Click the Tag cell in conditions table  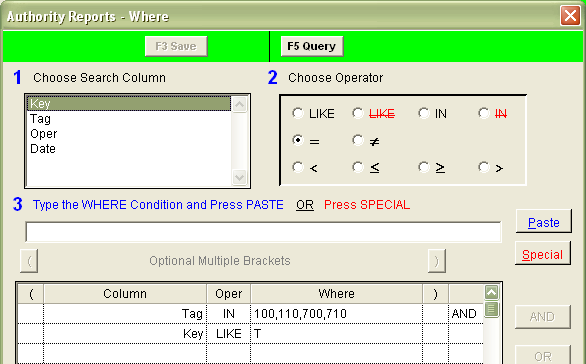[125, 314]
